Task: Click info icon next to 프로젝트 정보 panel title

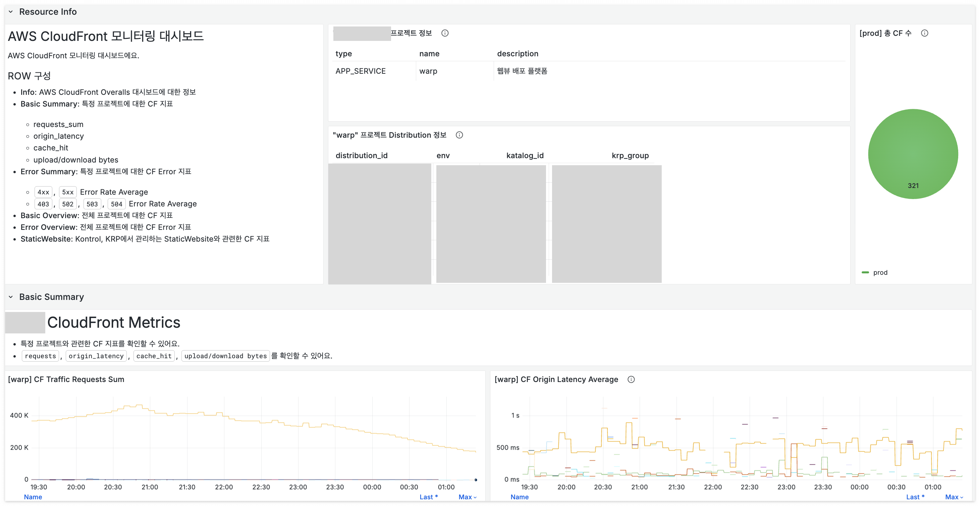Action: click(x=445, y=33)
